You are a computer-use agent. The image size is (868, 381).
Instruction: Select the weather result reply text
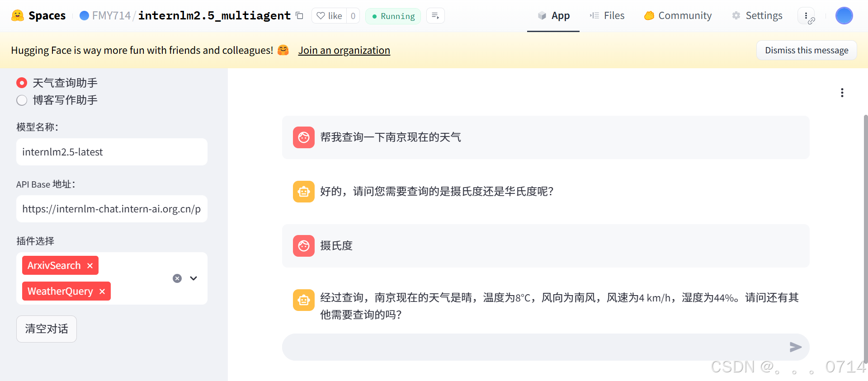tap(559, 306)
